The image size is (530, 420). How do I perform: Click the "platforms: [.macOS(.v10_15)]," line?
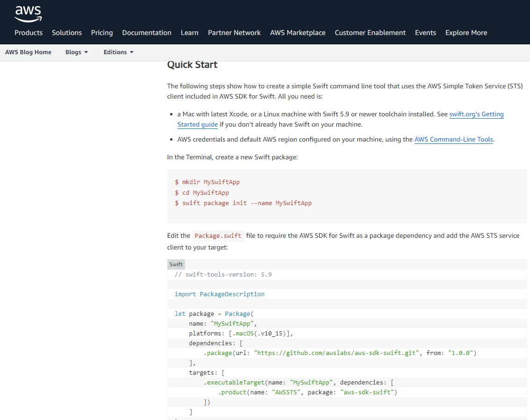coord(241,333)
